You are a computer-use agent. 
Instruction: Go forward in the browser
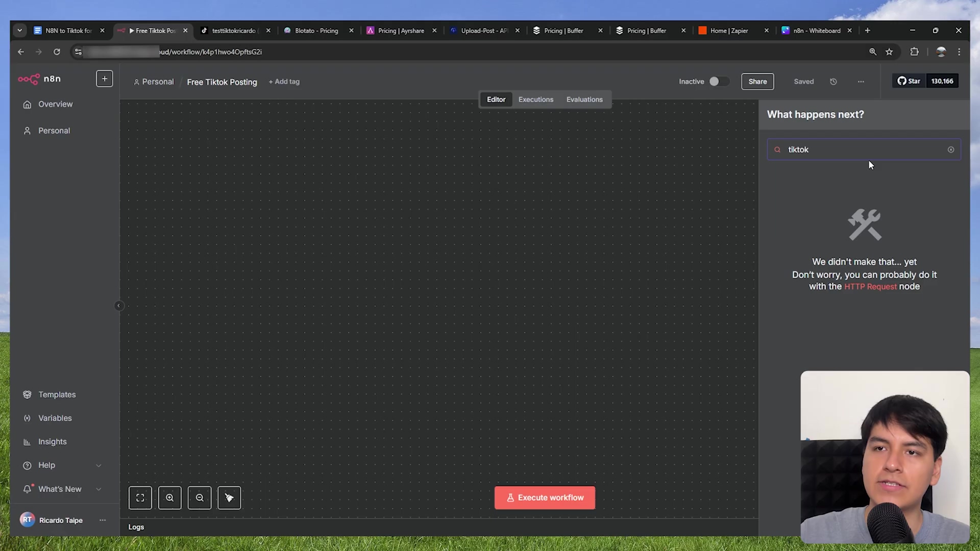pos(39,52)
